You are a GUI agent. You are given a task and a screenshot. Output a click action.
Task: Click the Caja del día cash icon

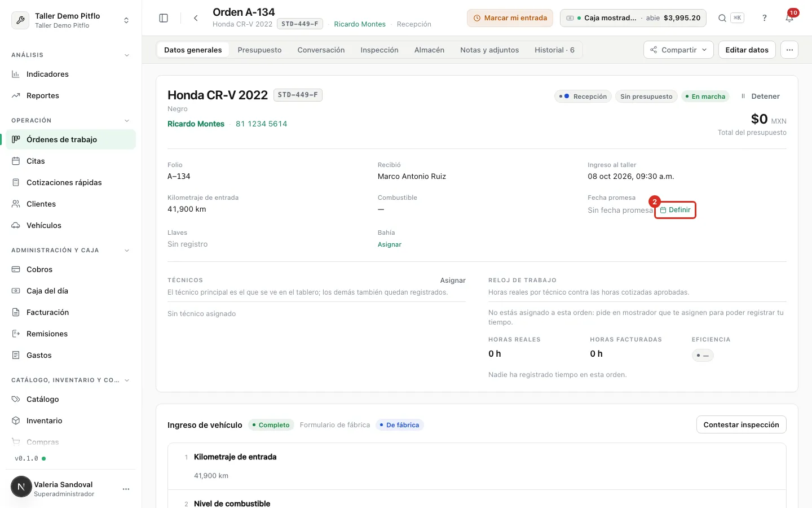point(16,291)
